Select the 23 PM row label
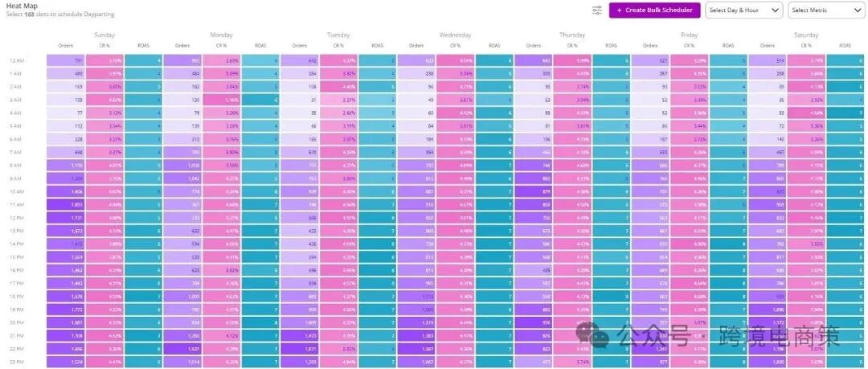The image size is (868, 369). (17, 362)
